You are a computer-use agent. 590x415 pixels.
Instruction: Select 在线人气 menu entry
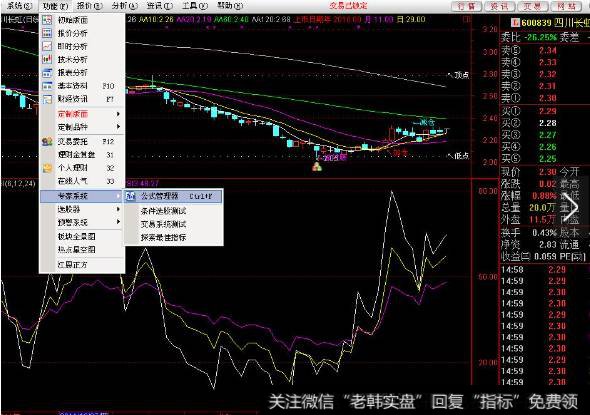click(x=72, y=181)
